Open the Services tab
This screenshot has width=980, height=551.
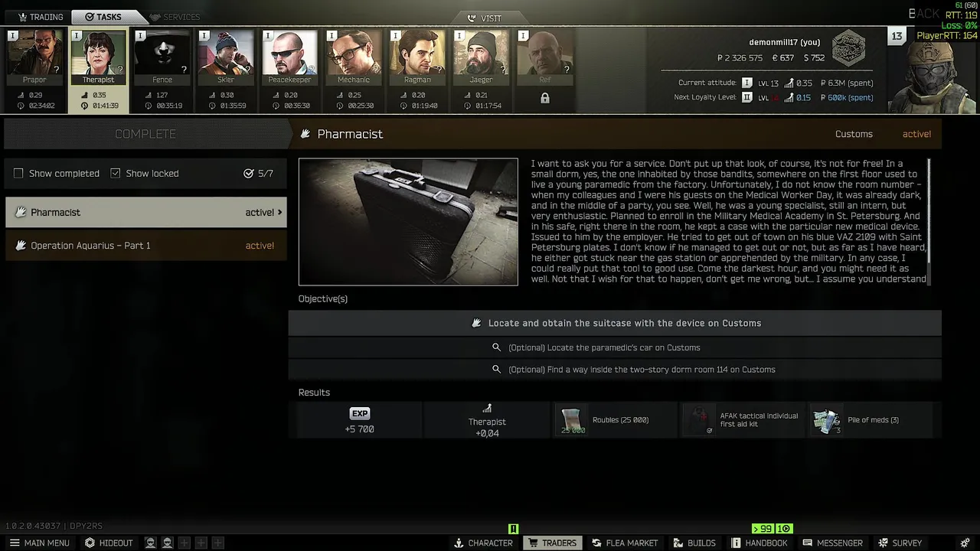(175, 17)
